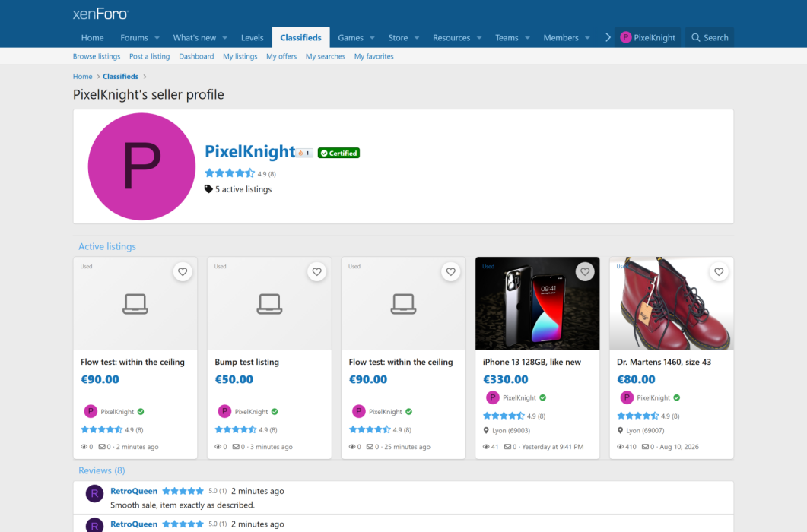Open iPhone 13 128GB, like new title
807x532 pixels.
[532, 362]
